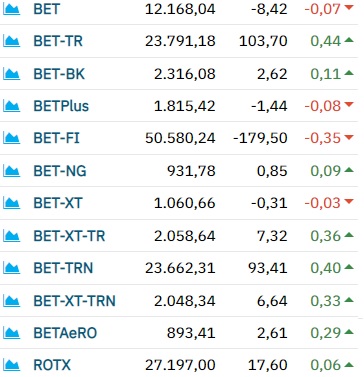Open the chart icon beside BET-TR
Viewport: 364px width, 377px height.
click(x=12, y=41)
